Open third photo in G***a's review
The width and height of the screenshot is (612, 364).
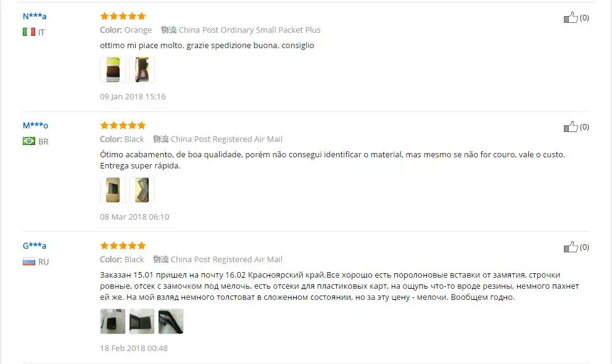[x=170, y=321]
